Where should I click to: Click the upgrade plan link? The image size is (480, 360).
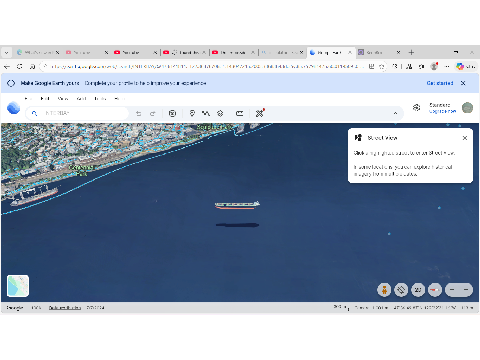point(442,111)
